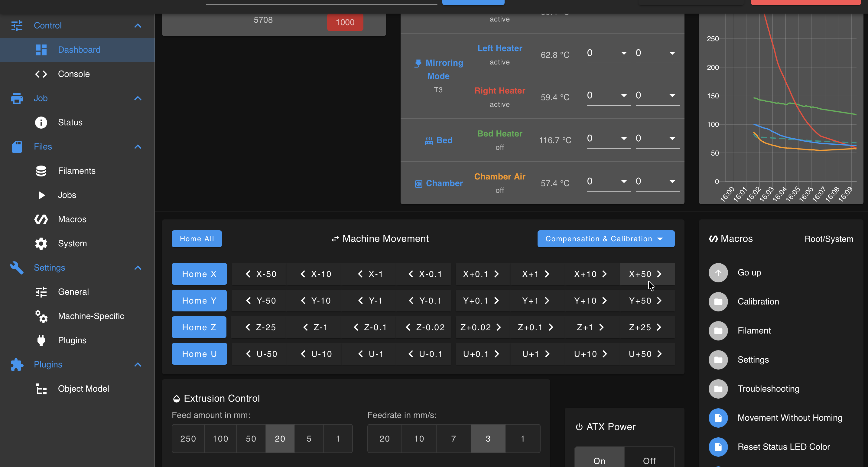Screen dimensions: 868x467
Task: Open the sidebar Macros icon
Action: [x=41, y=219]
